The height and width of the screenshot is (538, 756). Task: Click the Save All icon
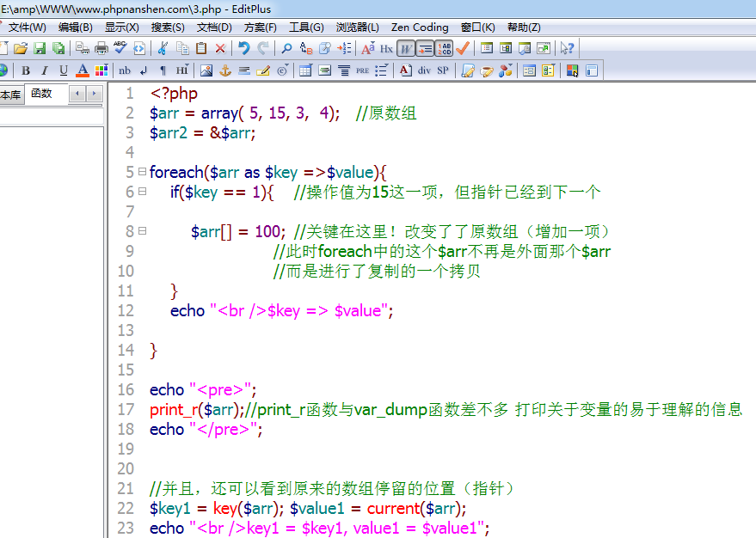[58, 48]
